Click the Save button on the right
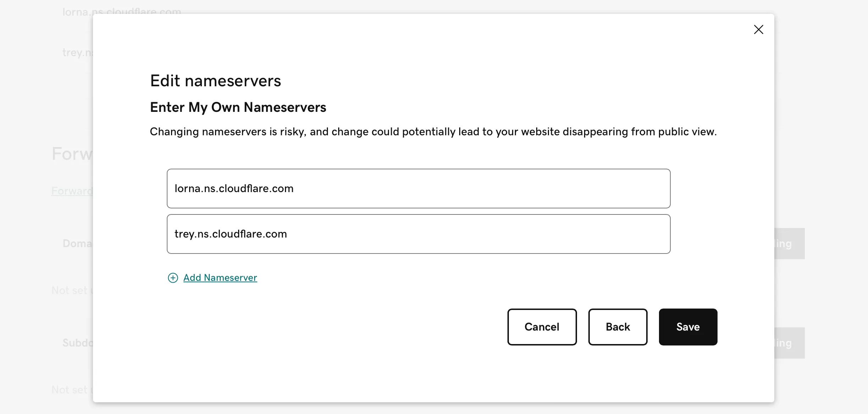 click(687, 327)
